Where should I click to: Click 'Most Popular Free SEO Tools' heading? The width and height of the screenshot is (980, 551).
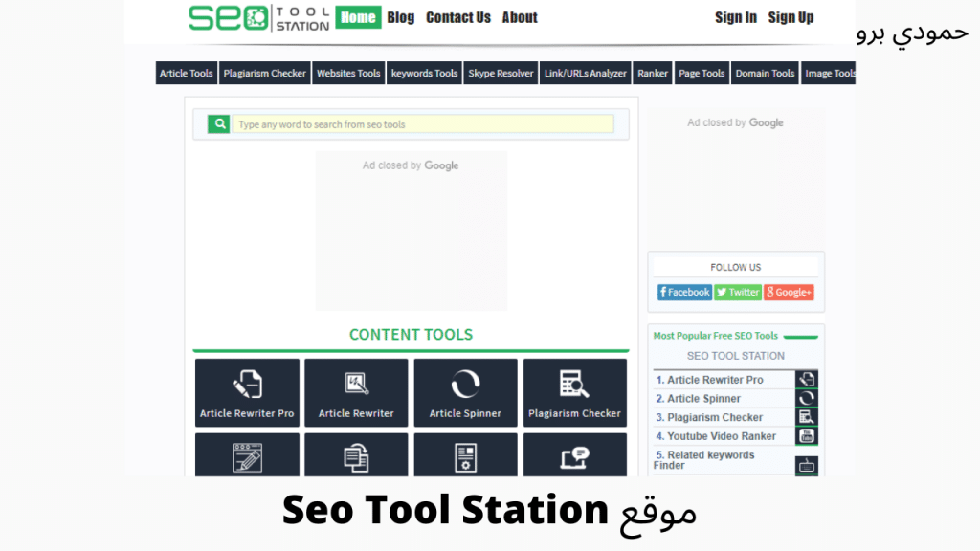click(716, 336)
